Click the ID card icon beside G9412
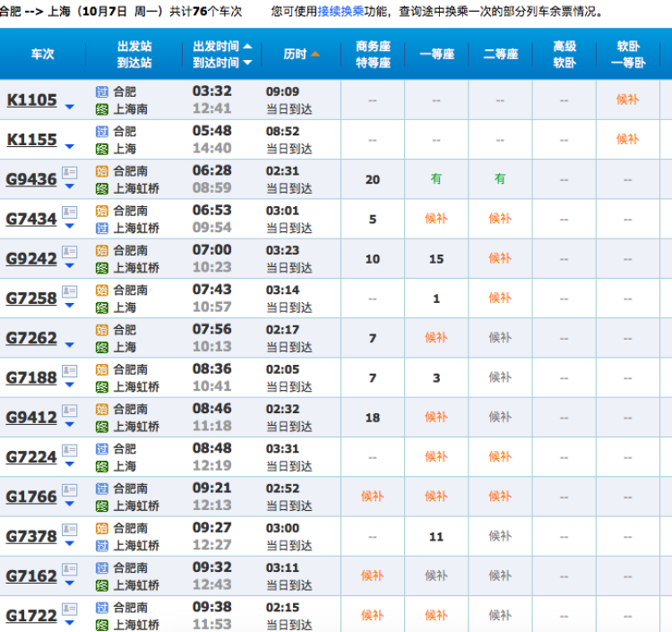The width and height of the screenshot is (672, 632). point(69,410)
